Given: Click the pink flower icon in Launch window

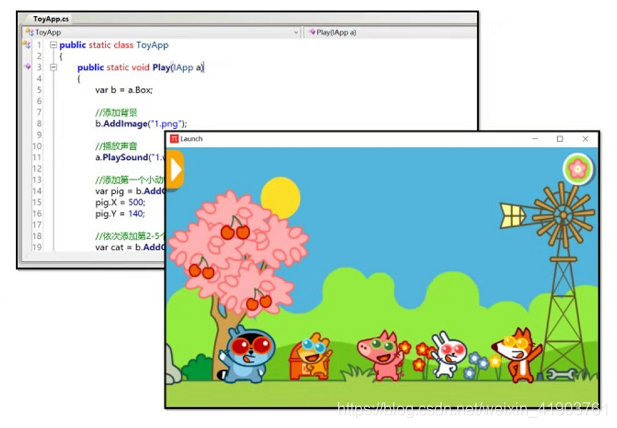Looking at the screenshot, I should click(x=577, y=169).
